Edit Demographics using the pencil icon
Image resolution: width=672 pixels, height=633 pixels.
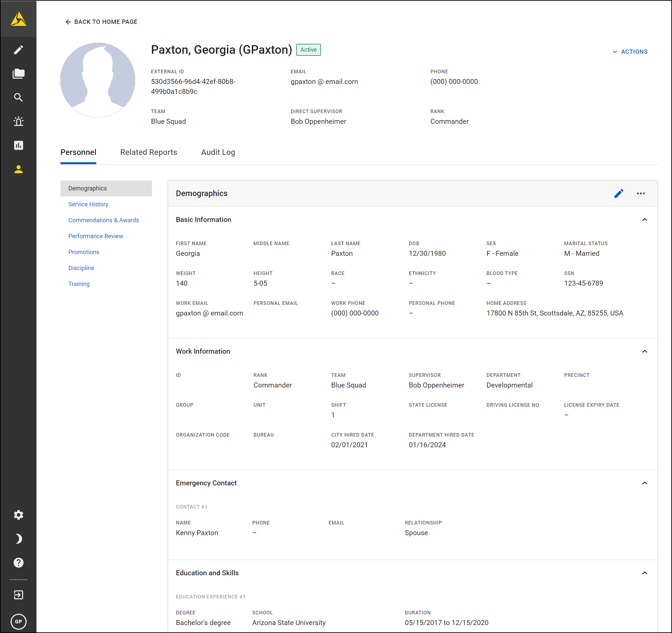(619, 193)
